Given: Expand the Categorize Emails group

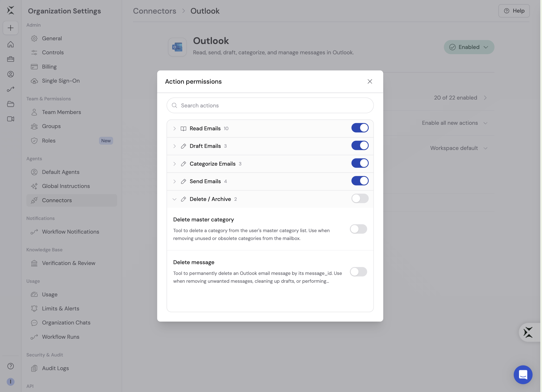Looking at the screenshot, I should (175, 164).
